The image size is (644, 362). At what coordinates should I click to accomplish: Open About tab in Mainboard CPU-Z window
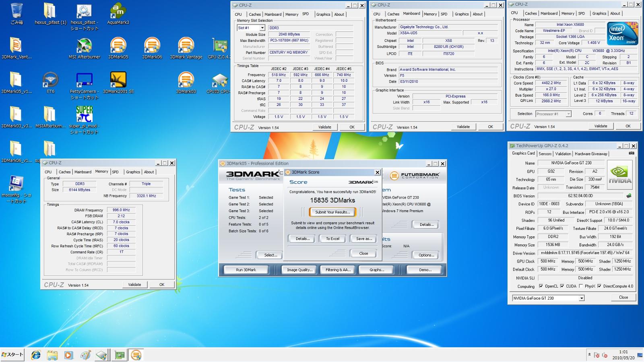[477, 14]
